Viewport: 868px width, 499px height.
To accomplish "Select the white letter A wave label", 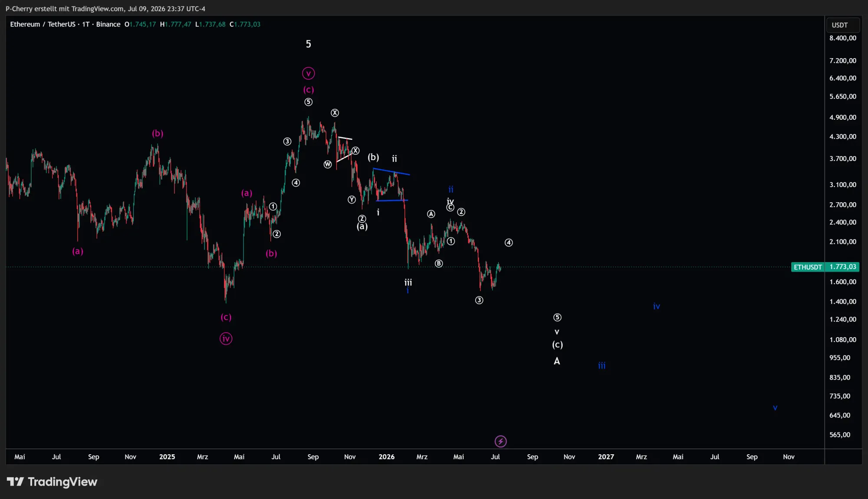I will 557,361.
